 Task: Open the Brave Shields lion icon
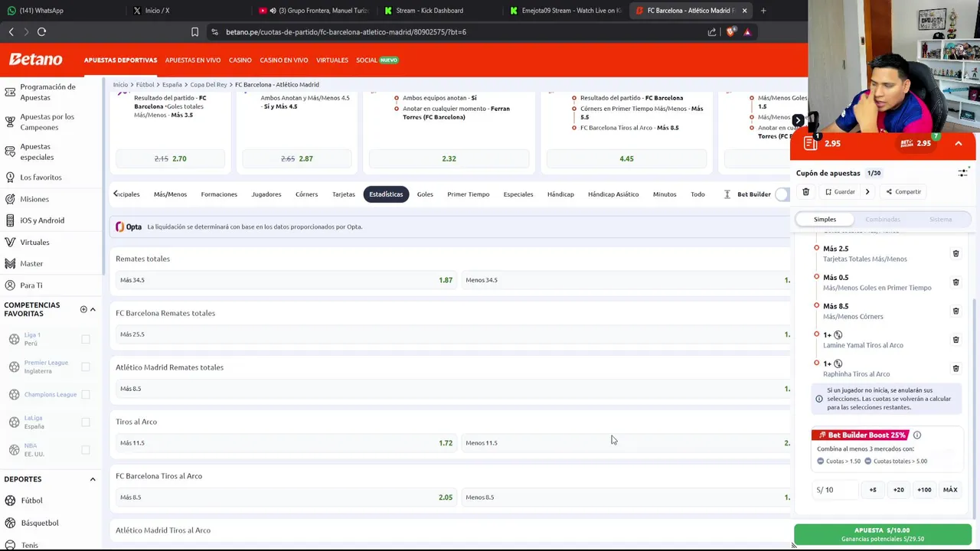tap(730, 32)
